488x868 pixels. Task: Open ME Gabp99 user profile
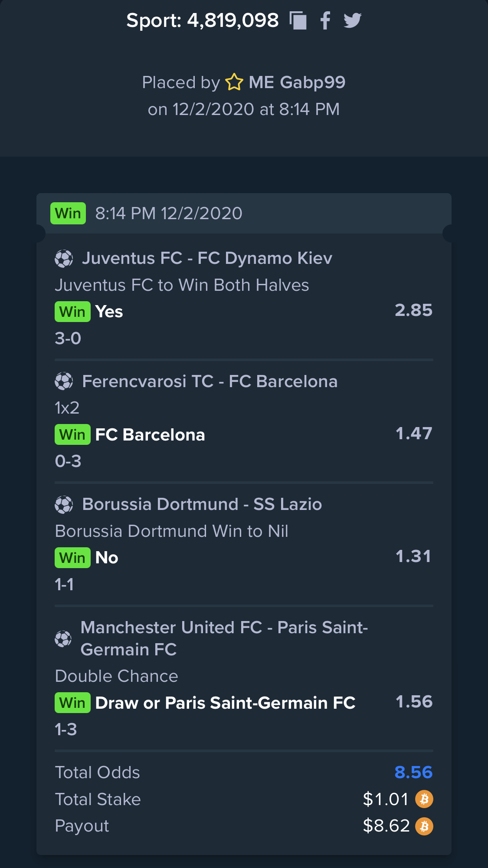297,82
